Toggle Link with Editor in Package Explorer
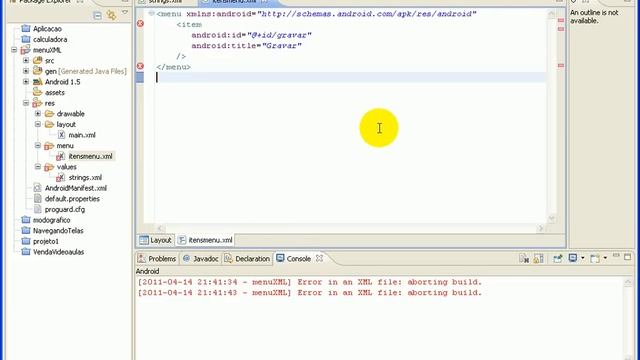This screenshot has width=640, height=360. 111,16
